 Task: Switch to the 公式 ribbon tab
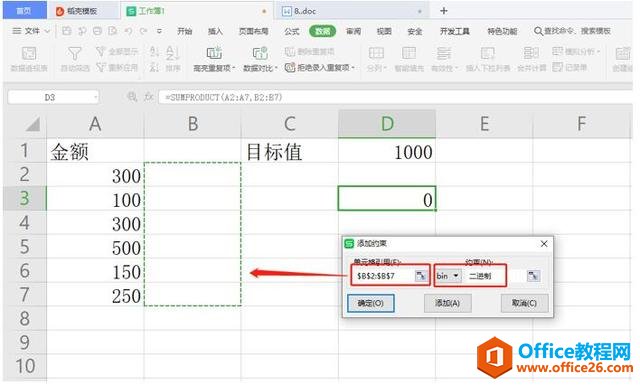tap(292, 31)
